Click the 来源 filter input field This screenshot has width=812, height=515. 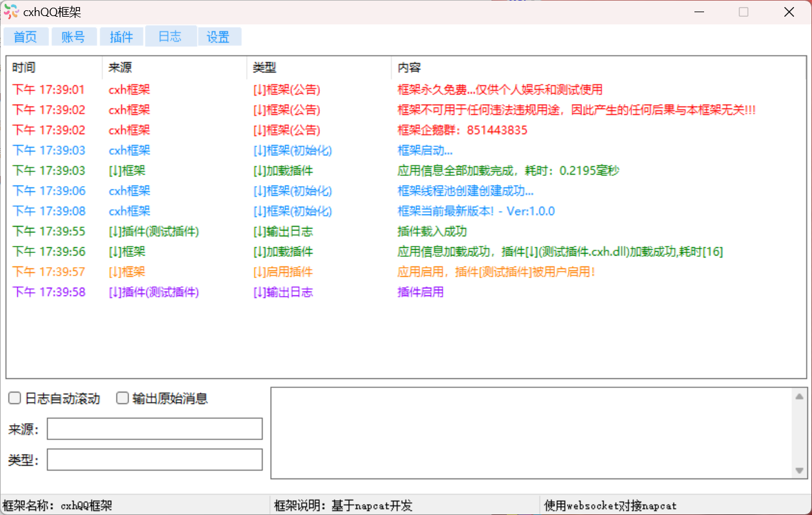[x=154, y=429]
